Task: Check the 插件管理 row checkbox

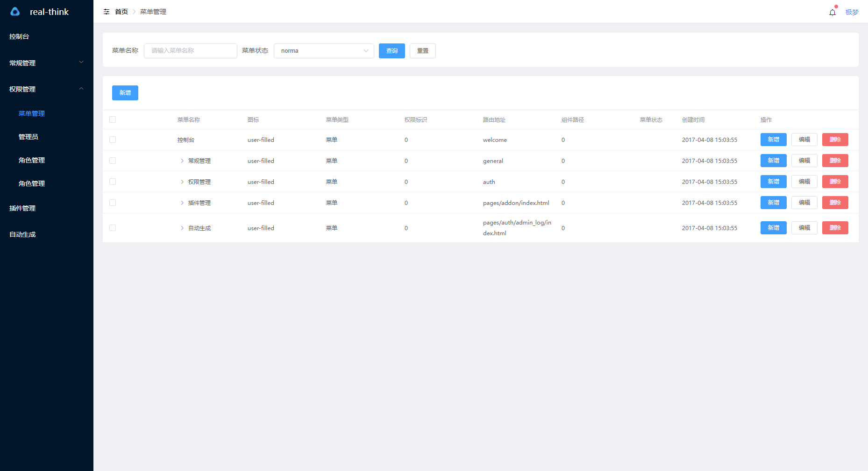Action: pos(113,203)
